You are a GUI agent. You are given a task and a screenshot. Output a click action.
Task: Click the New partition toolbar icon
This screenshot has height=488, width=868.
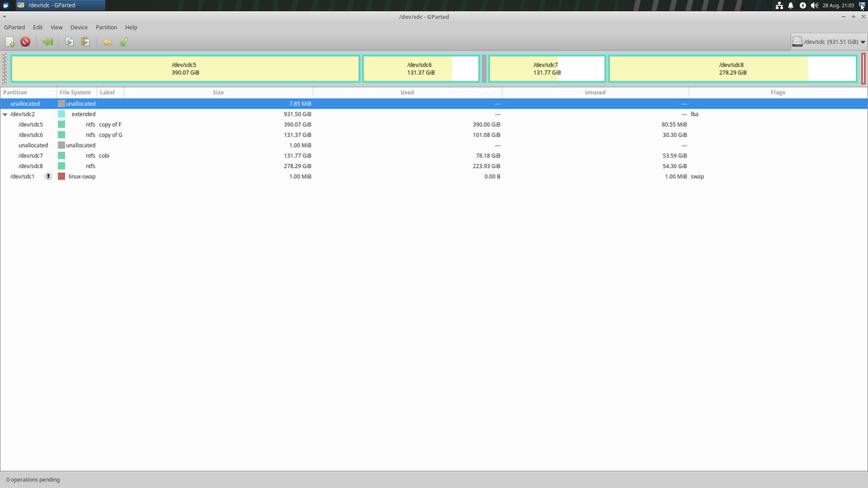(10, 42)
